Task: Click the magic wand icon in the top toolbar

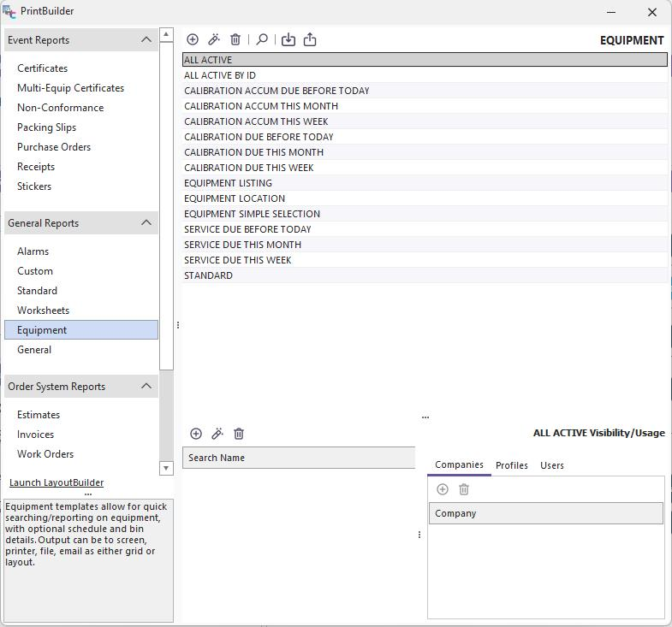Action: [x=214, y=39]
